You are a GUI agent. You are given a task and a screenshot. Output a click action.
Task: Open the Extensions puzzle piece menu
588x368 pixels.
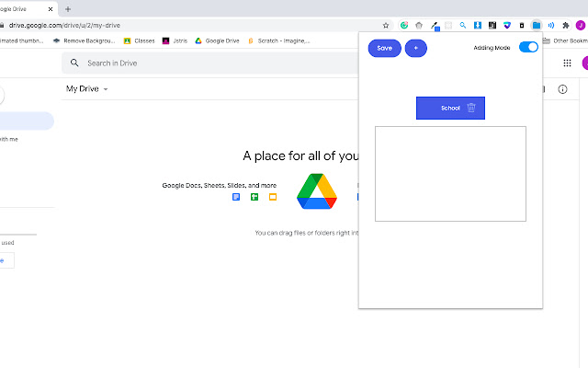point(566,26)
